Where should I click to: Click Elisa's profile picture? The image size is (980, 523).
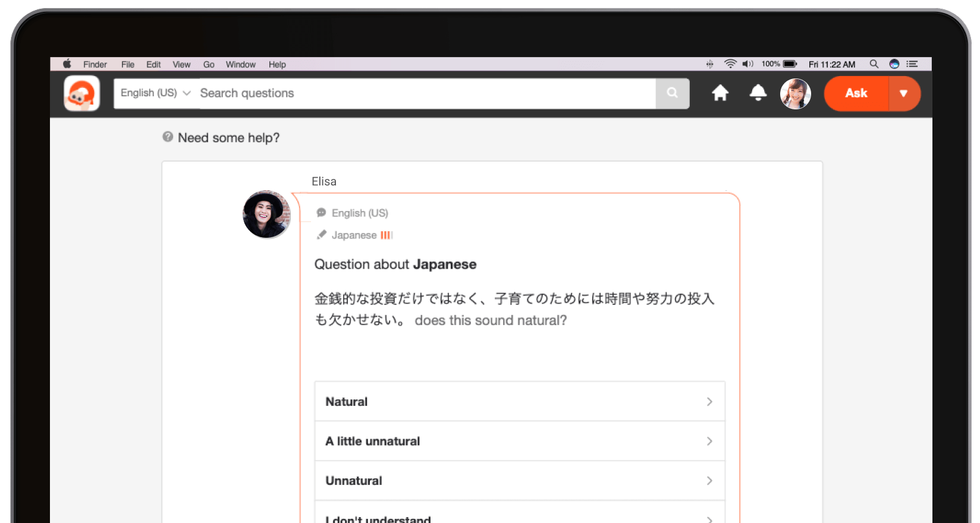[x=266, y=214]
